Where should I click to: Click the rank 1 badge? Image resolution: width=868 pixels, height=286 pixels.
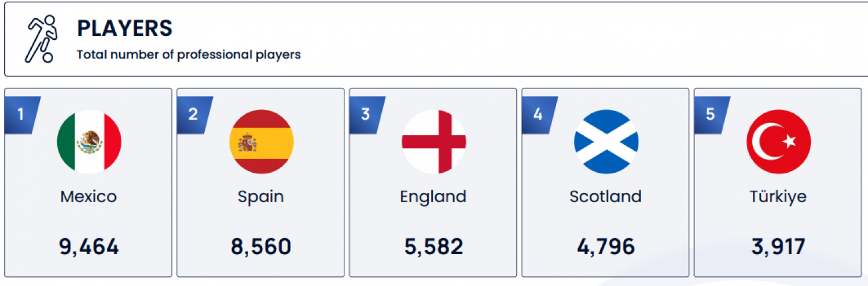(22, 115)
